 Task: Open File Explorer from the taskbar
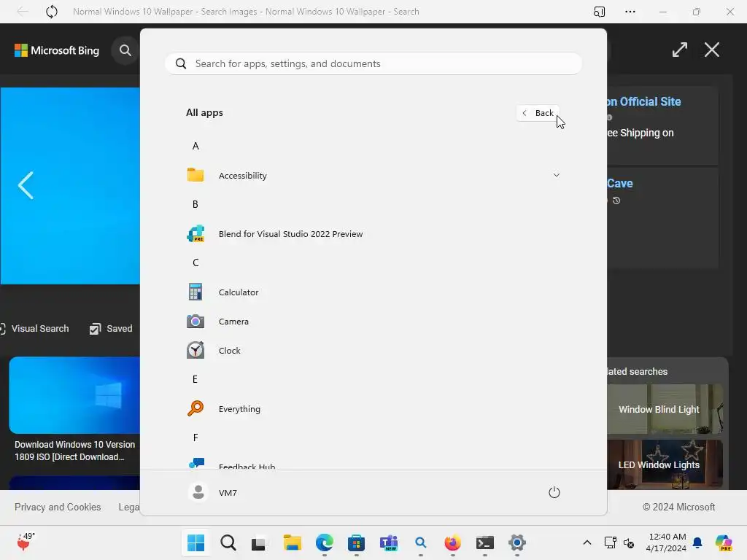(x=292, y=542)
